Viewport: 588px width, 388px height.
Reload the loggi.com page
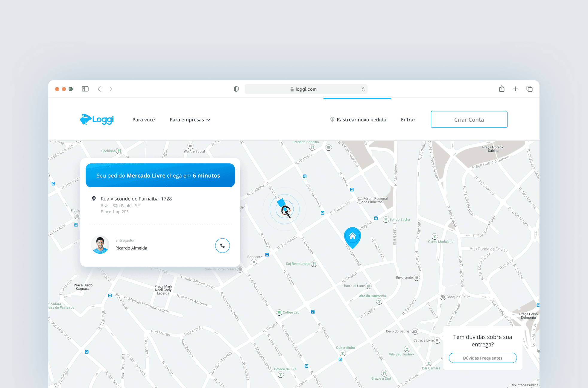363,89
